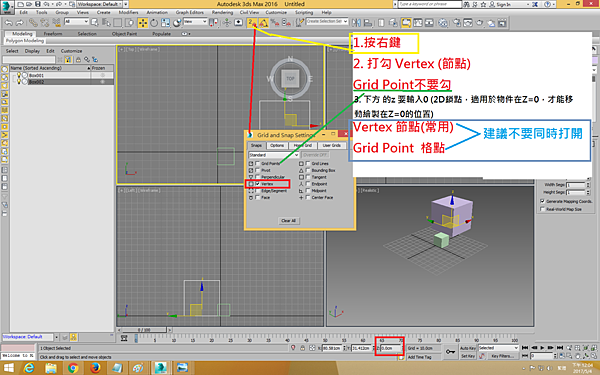
Task: Click the Undo arrow in toolbar
Action: point(8,23)
